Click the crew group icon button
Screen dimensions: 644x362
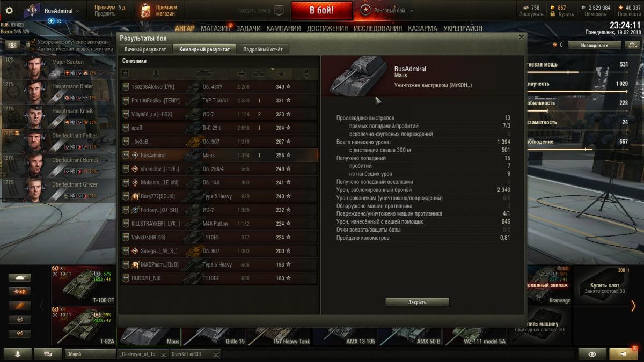click(x=12, y=46)
